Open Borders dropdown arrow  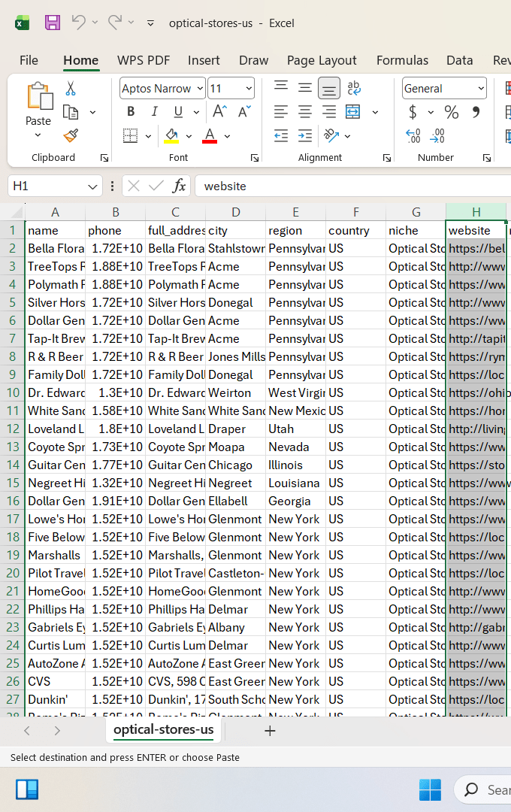point(148,136)
